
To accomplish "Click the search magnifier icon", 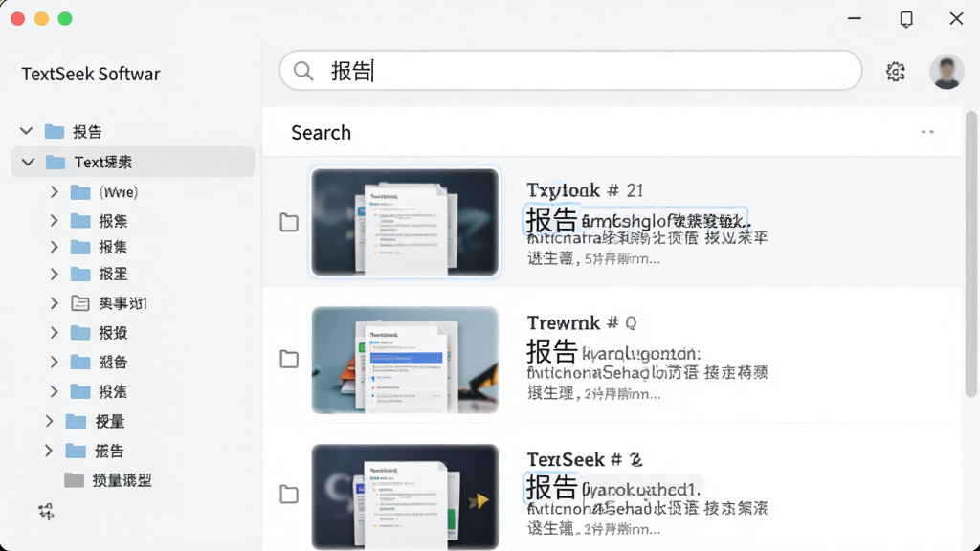I will pos(303,71).
